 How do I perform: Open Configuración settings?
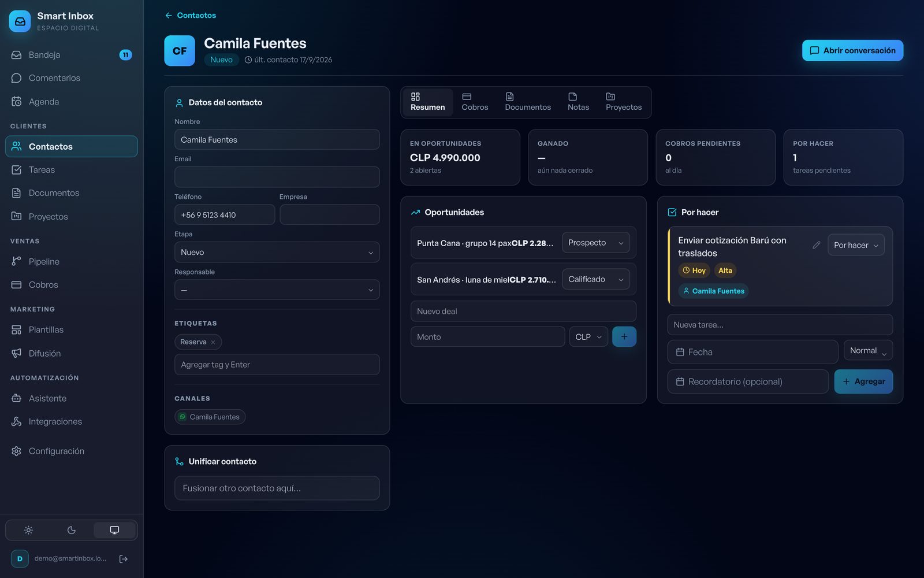point(72,451)
